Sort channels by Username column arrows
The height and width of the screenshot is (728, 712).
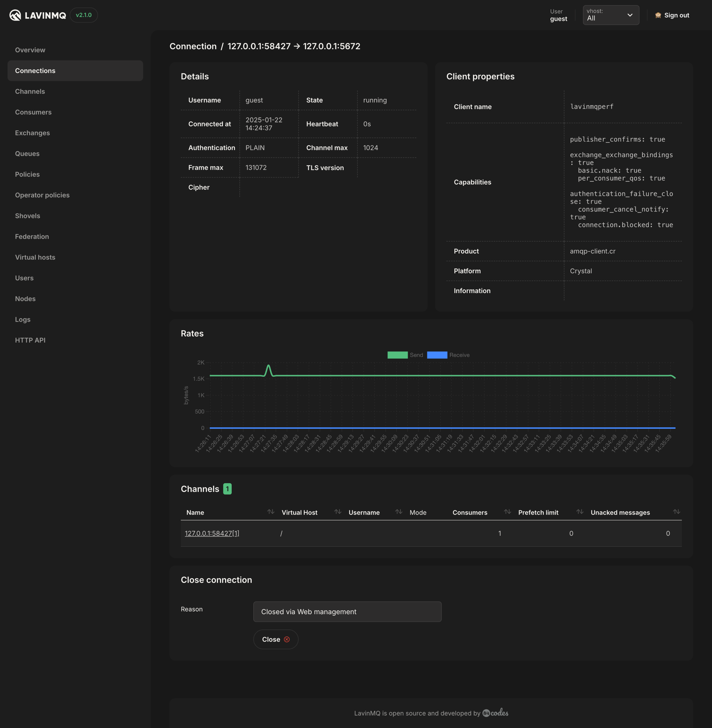(399, 512)
